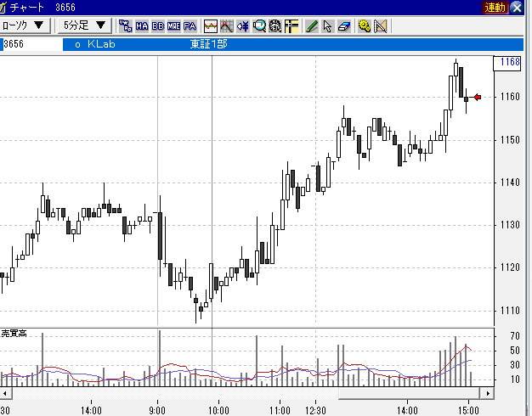Image resolution: width=532 pixels, height=416 pixels.
Task: Click the scrollbar left arrow
Action: [x=5, y=394]
